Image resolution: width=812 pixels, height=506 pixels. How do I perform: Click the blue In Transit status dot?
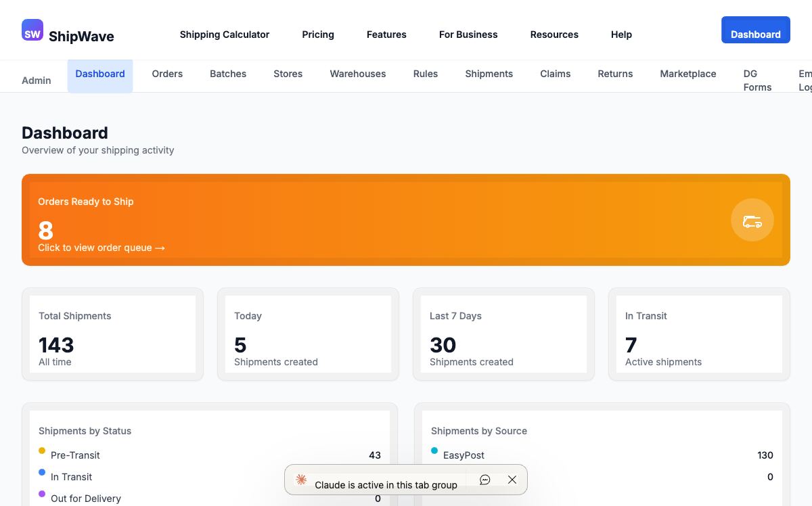point(42,472)
